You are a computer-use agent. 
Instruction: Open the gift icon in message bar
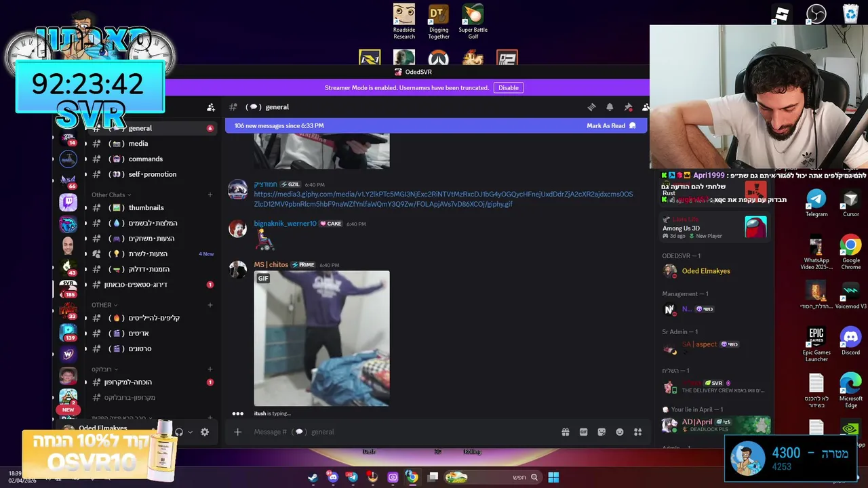(x=565, y=432)
